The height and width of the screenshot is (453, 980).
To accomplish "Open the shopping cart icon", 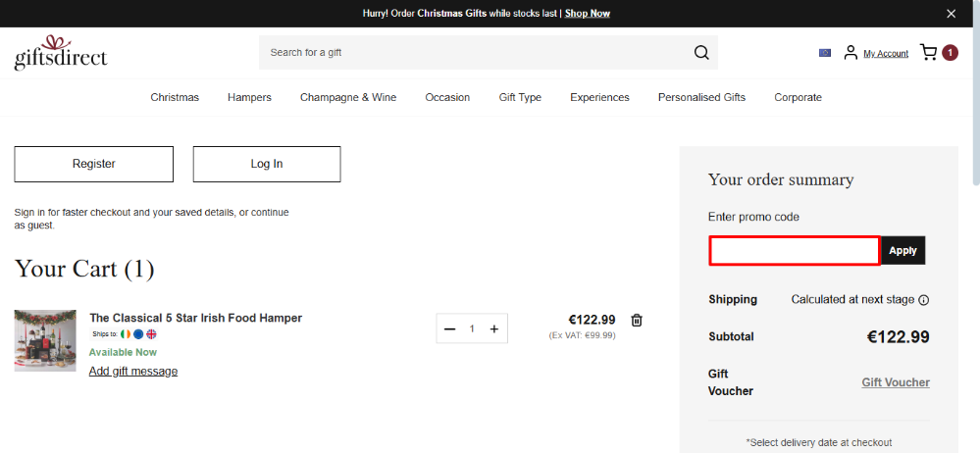I will (928, 53).
